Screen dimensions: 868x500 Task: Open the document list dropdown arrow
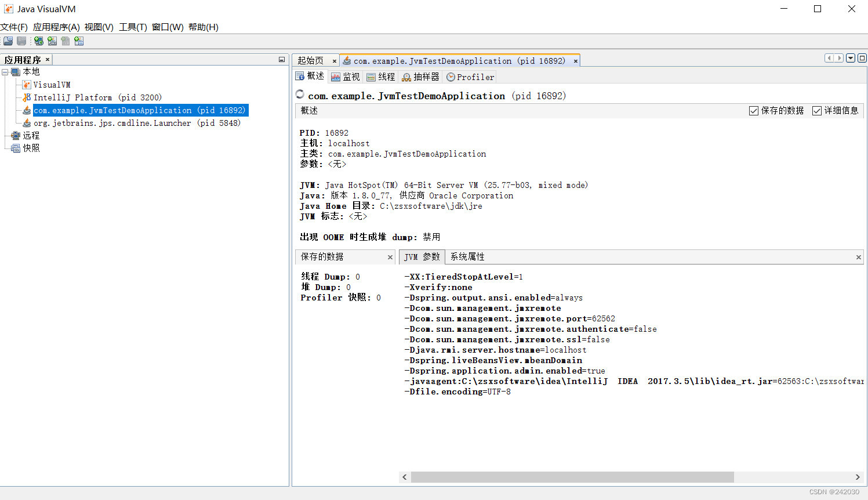(851, 58)
